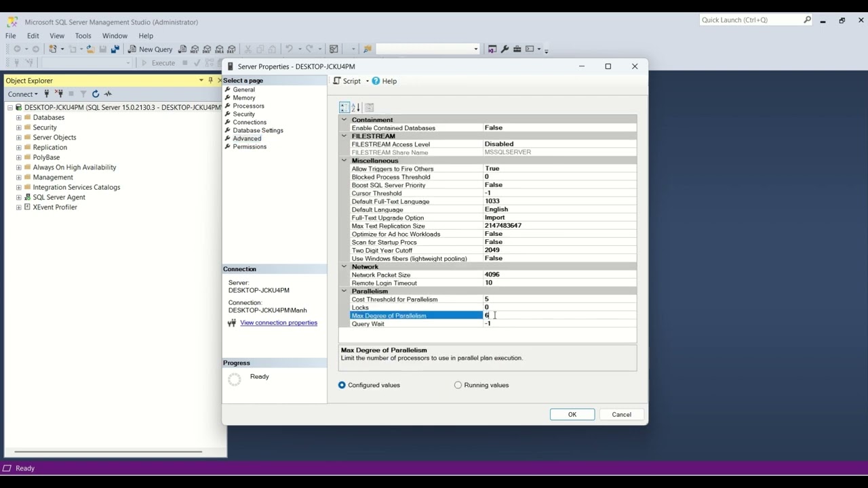Open View connection properties link
The height and width of the screenshot is (488, 868).
pyautogui.click(x=279, y=323)
